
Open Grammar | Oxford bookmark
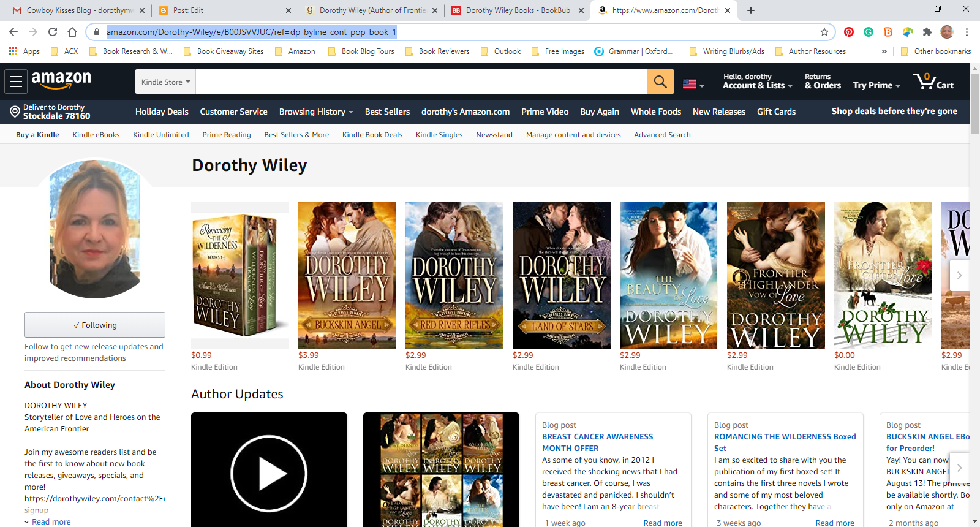click(634, 51)
